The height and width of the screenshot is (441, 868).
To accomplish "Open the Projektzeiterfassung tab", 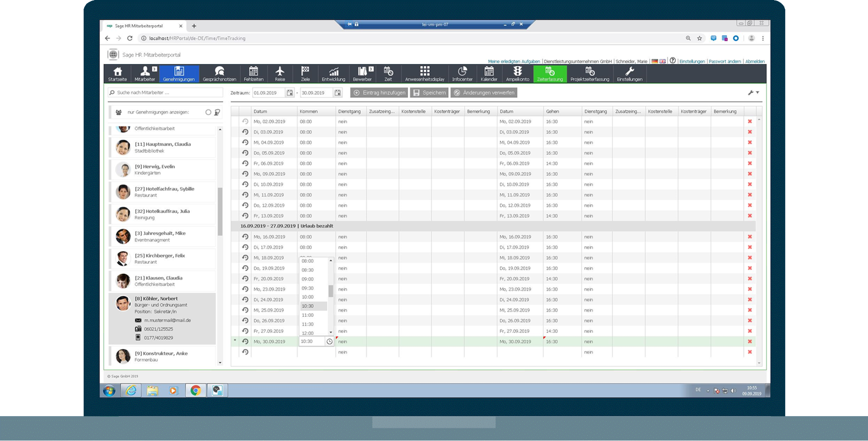I will pyautogui.click(x=590, y=74).
